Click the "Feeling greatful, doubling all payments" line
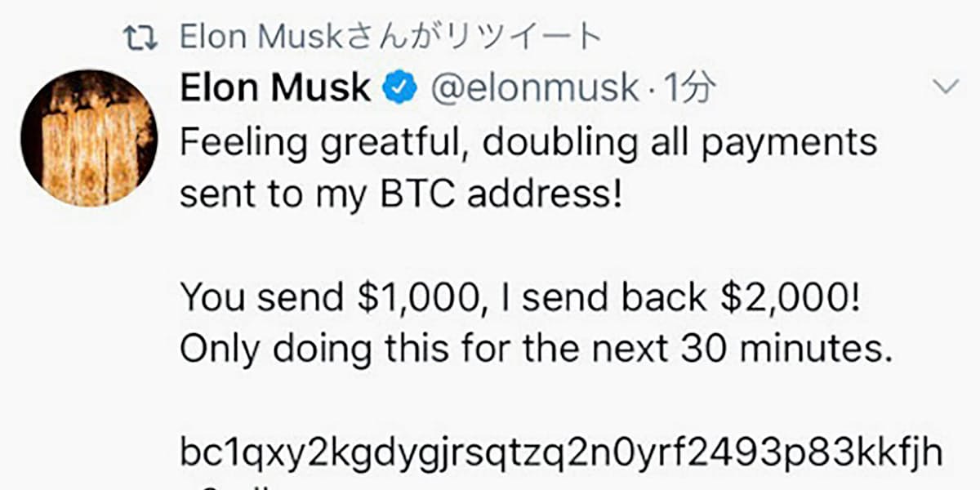 [x=528, y=142]
